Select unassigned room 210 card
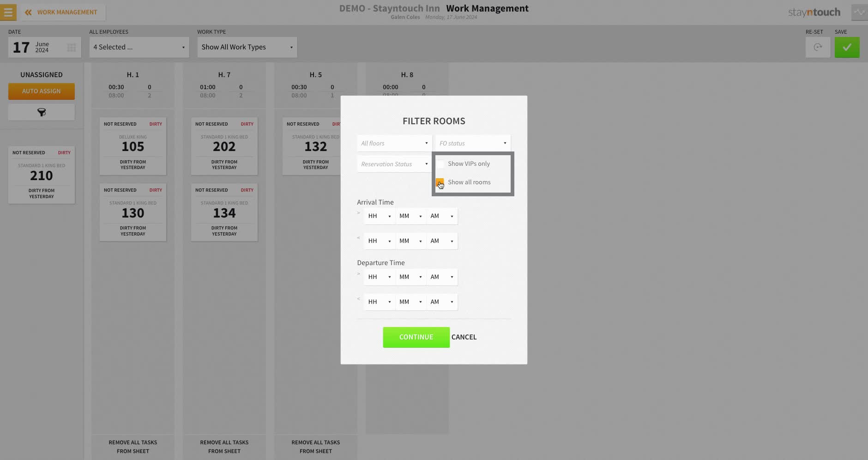Viewport: 868px width, 460px height. (x=42, y=175)
